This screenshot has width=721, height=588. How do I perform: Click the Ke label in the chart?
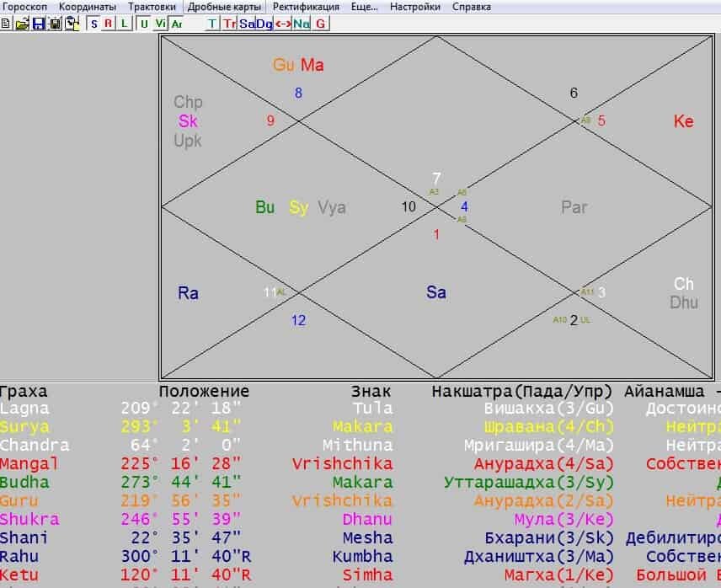click(683, 121)
